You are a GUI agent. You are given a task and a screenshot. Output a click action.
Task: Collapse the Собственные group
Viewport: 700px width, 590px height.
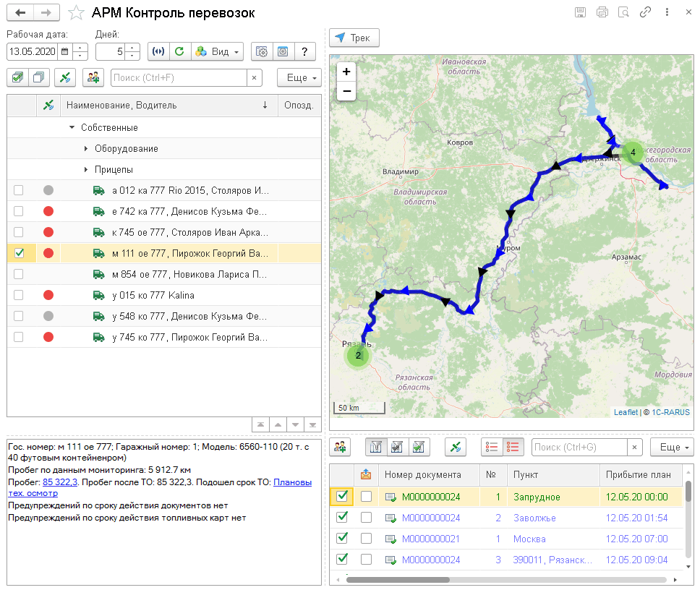click(72, 128)
